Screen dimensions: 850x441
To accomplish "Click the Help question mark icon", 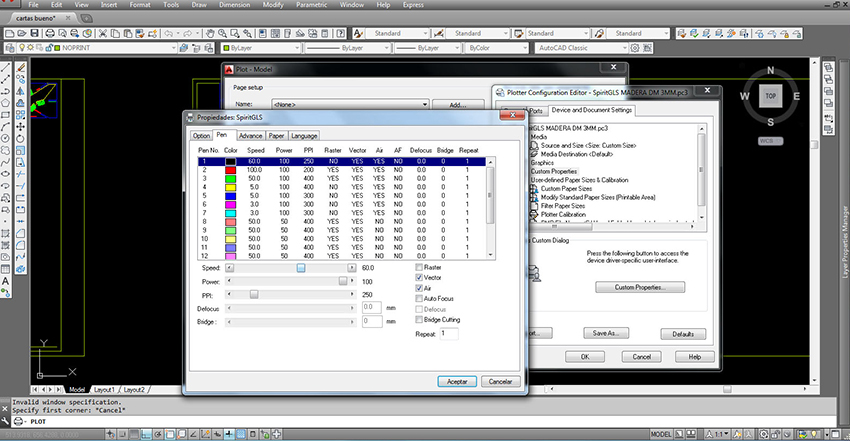I will [340, 34].
